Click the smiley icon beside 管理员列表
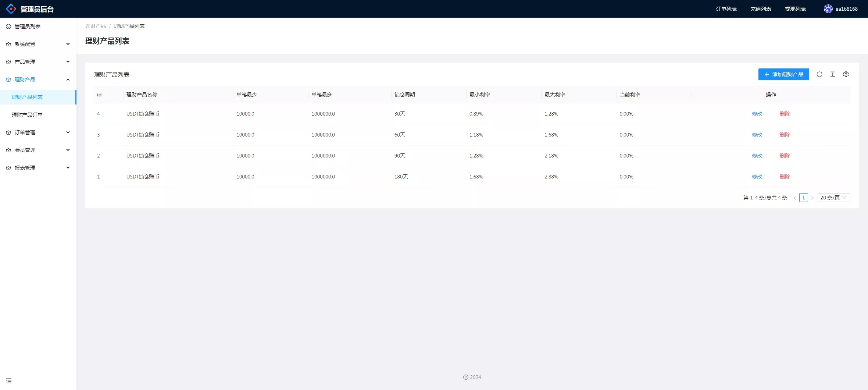Screen dimensions: 868x390 coord(8,26)
